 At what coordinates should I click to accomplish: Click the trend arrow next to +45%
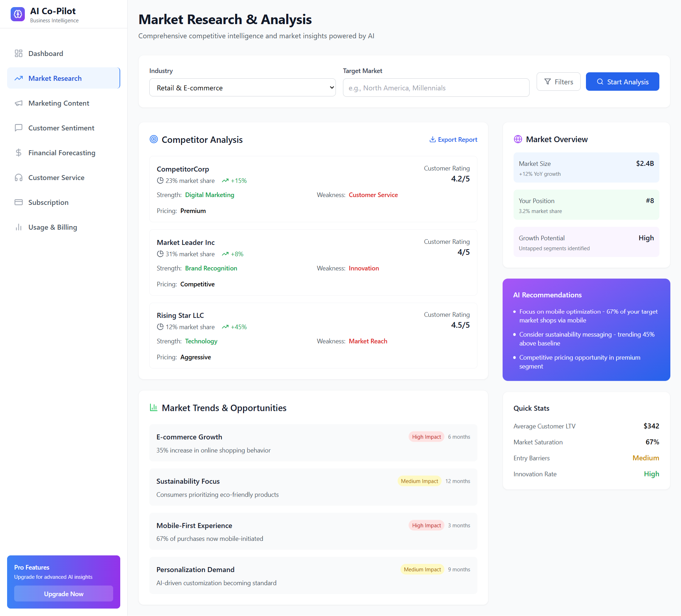(225, 327)
